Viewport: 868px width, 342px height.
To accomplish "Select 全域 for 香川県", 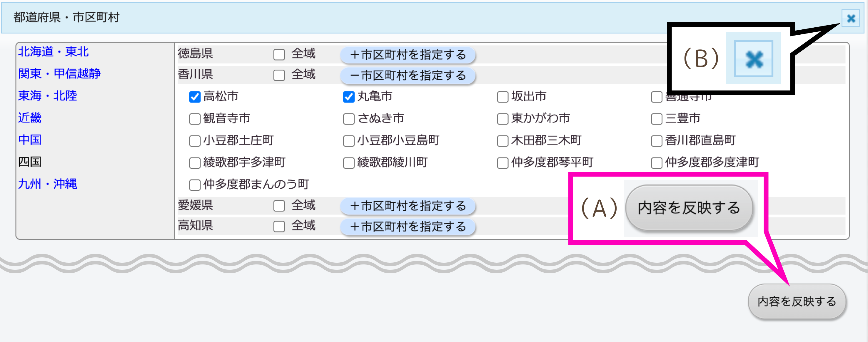I will click(279, 75).
